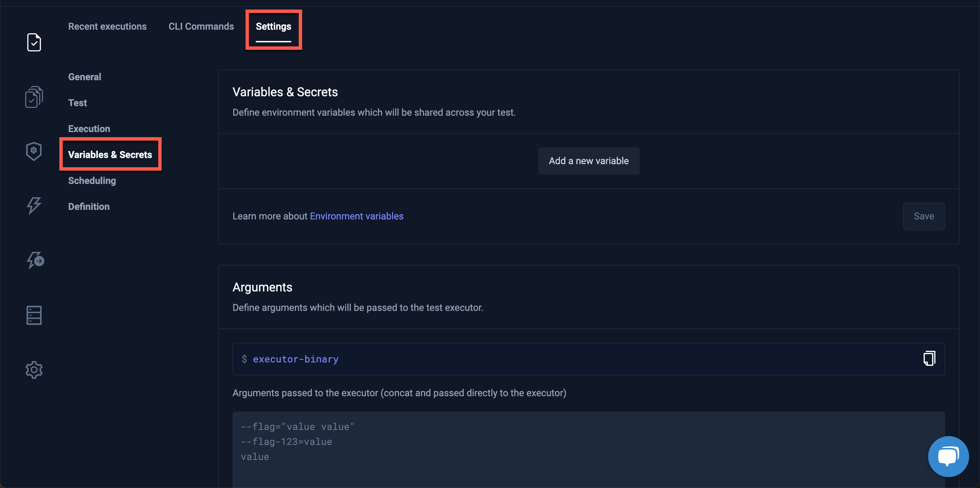Open Webhooks lightning-arrow sidebar icon
The height and width of the screenshot is (488, 980).
(x=35, y=260)
